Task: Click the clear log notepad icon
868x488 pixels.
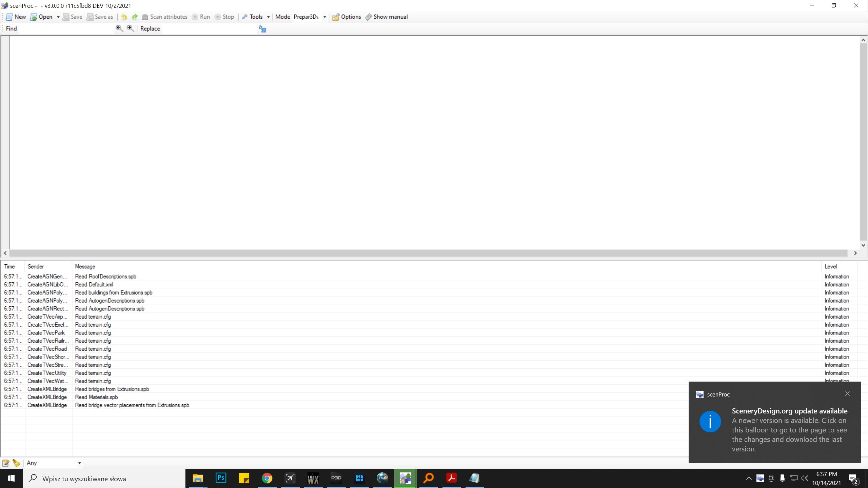Action: coord(6,463)
